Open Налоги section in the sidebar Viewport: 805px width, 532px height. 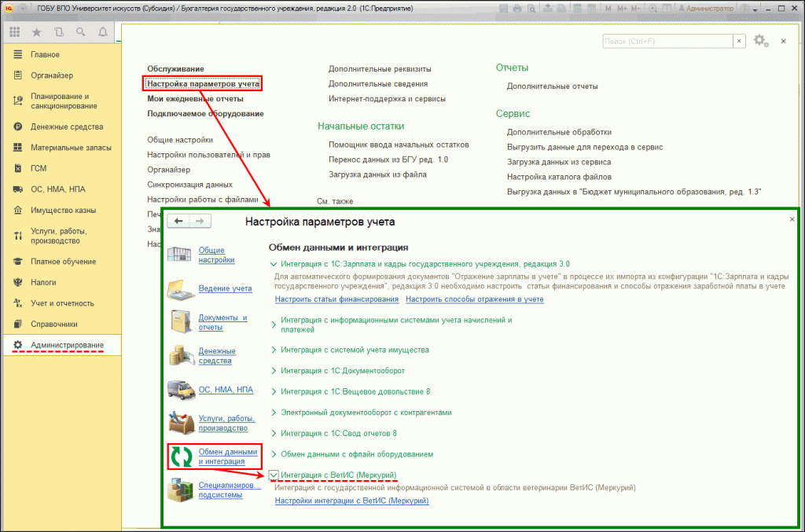43,282
